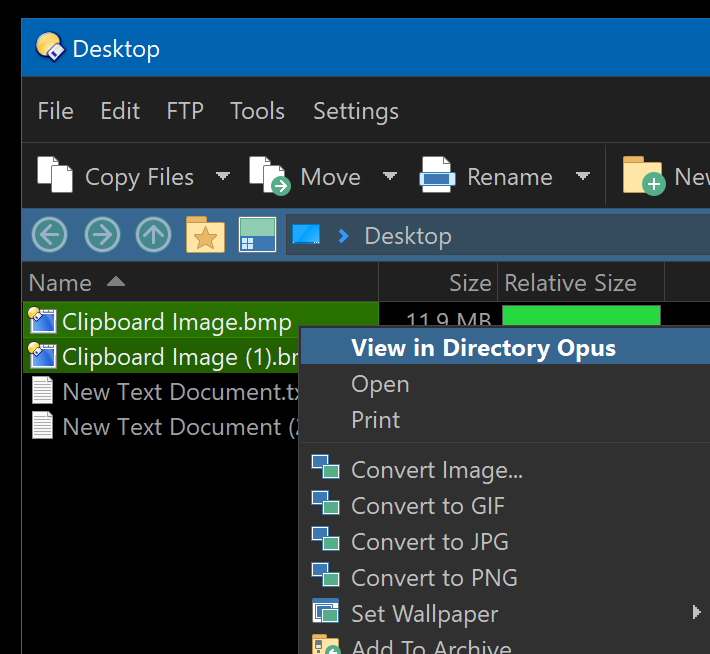This screenshot has height=654, width=710.
Task: Click the Clipboard Image (1) file icon
Action: pyautogui.click(x=43, y=356)
